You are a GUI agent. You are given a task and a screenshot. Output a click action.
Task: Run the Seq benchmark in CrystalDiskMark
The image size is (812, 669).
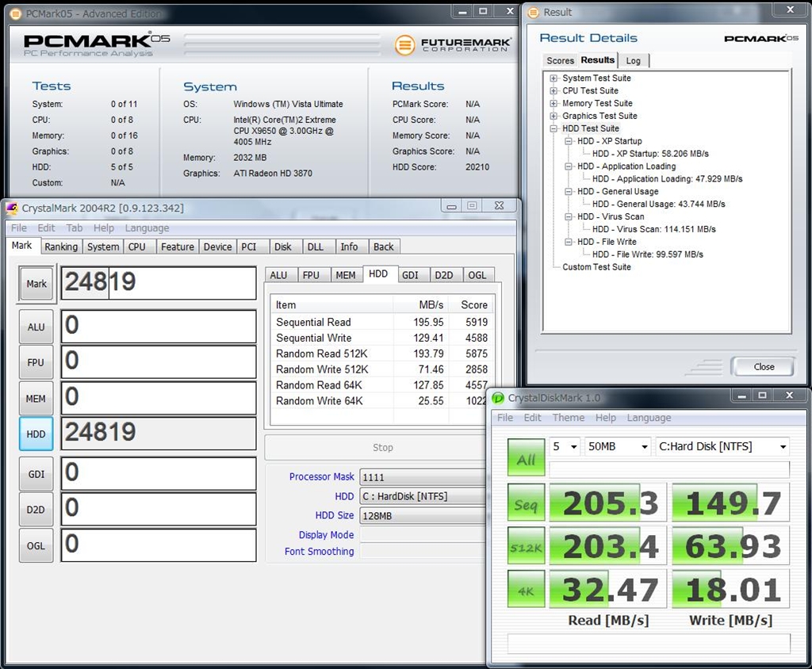tap(526, 503)
